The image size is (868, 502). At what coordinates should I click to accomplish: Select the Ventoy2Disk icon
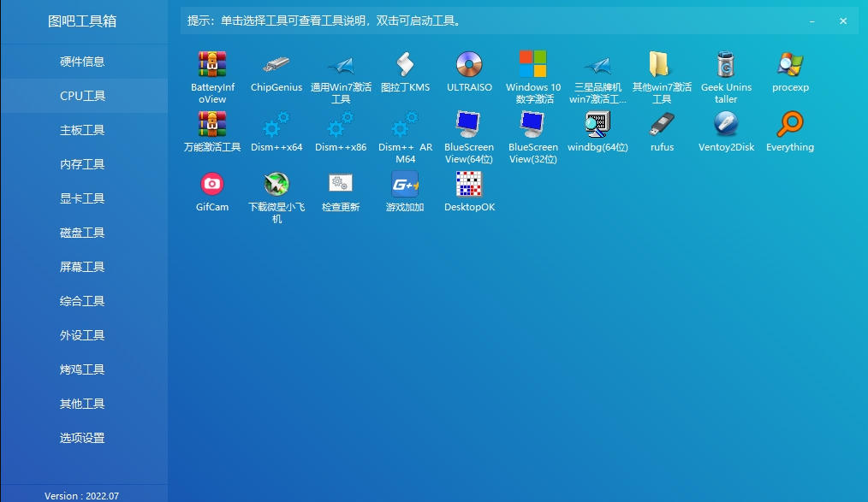click(x=726, y=124)
